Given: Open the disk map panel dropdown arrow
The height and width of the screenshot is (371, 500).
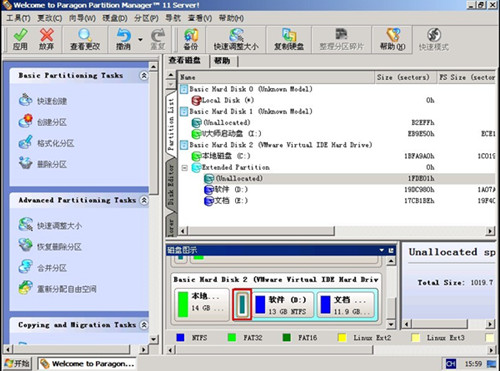Looking at the screenshot, I should (x=382, y=250).
